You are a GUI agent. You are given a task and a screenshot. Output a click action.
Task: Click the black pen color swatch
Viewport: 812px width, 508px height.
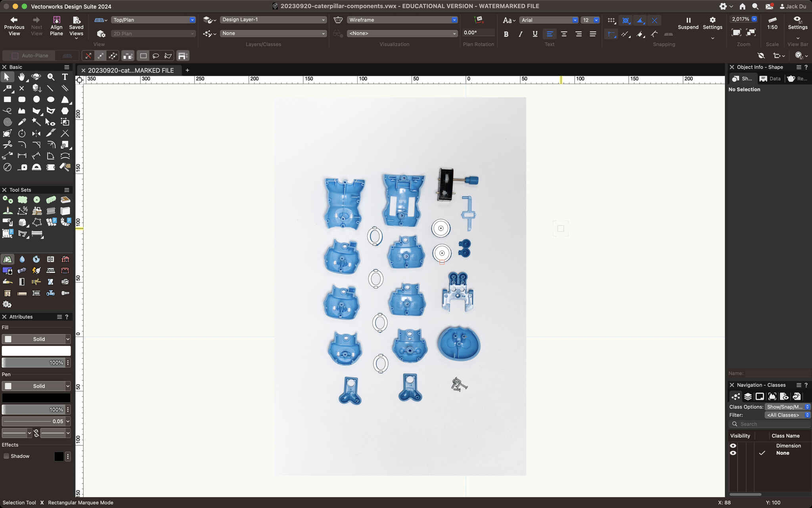coord(36,398)
